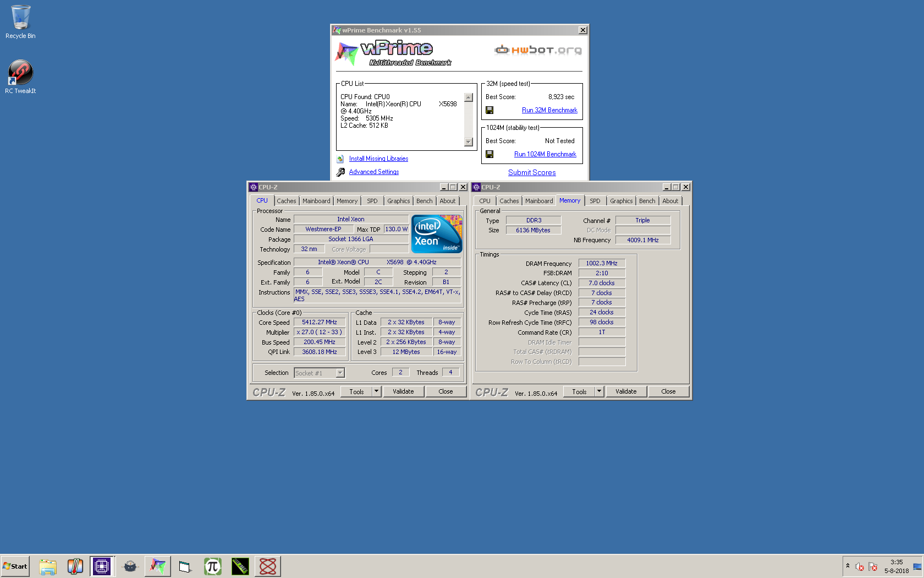Click the left CPU-Z title bar icon
This screenshot has width=924, height=578.
[x=254, y=187]
